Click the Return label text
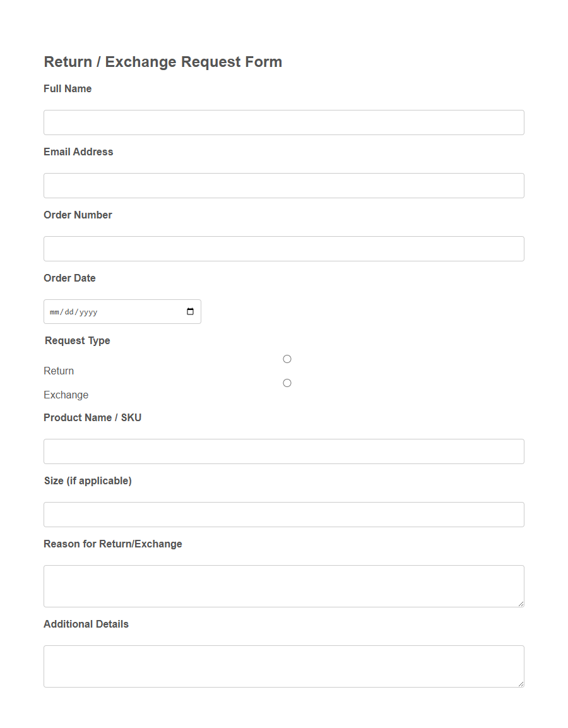The image size is (568, 728). 59,371
